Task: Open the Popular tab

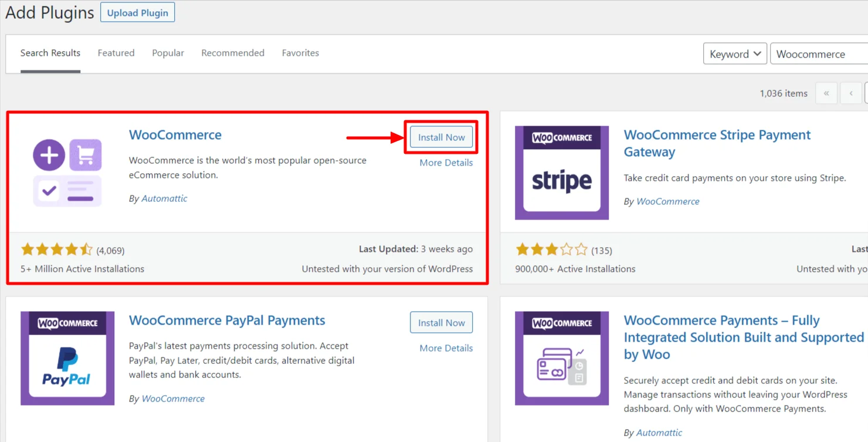Action: point(168,53)
